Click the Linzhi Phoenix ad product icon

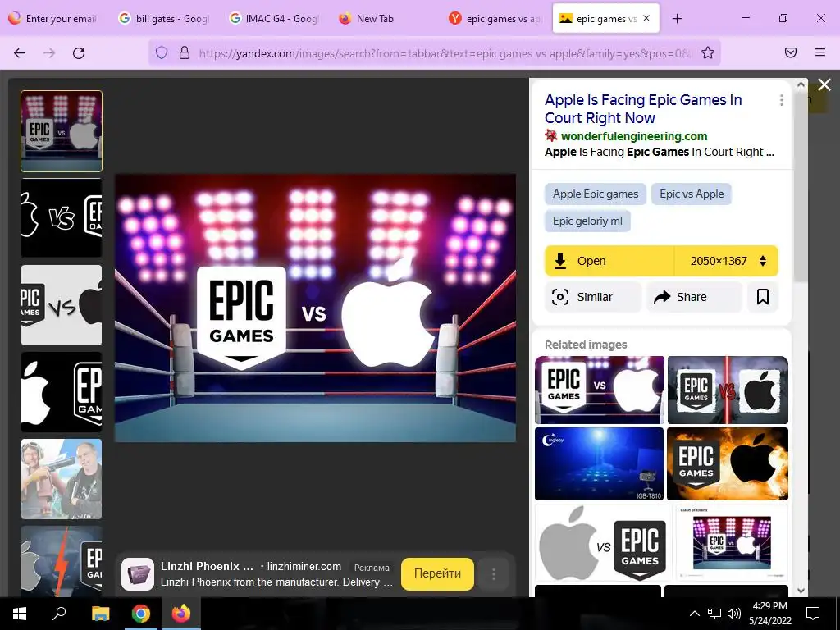(x=138, y=574)
